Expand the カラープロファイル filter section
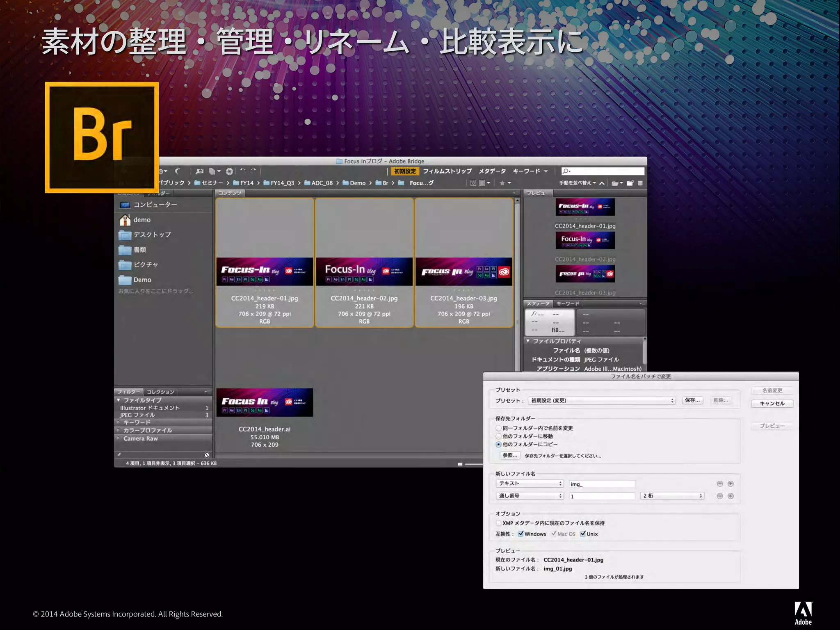 (x=119, y=430)
